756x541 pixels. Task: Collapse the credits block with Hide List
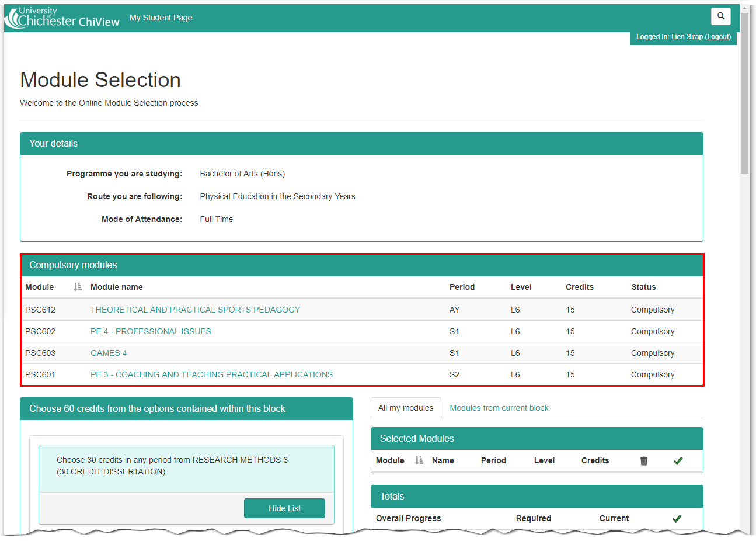click(284, 508)
